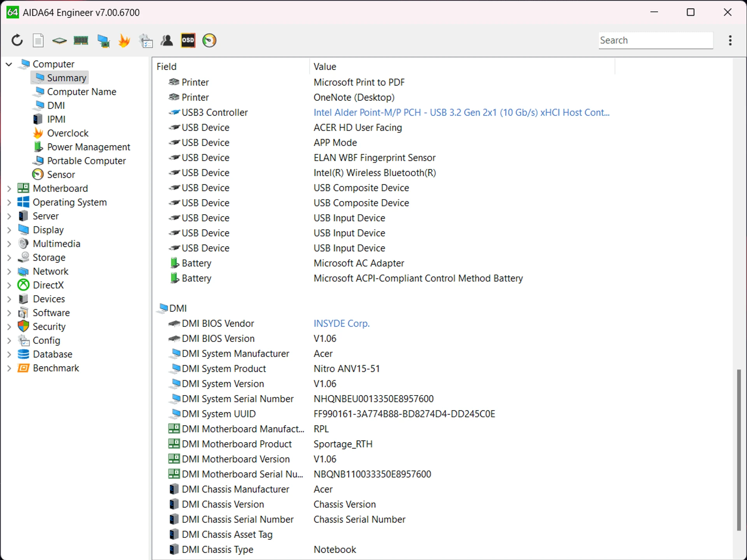Viewport: 747px width, 560px height.
Task: Click the Overclock flame icon in the tree
Action: (x=38, y=133)
